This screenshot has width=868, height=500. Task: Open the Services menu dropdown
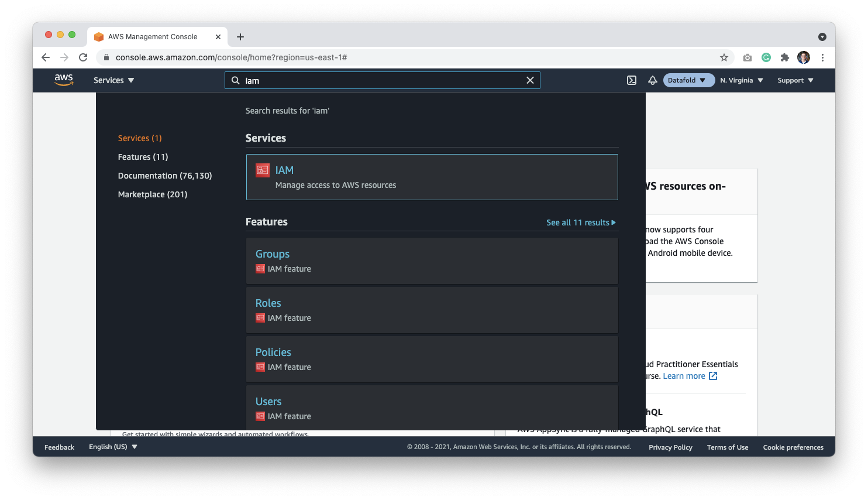(x=113, y=80)
